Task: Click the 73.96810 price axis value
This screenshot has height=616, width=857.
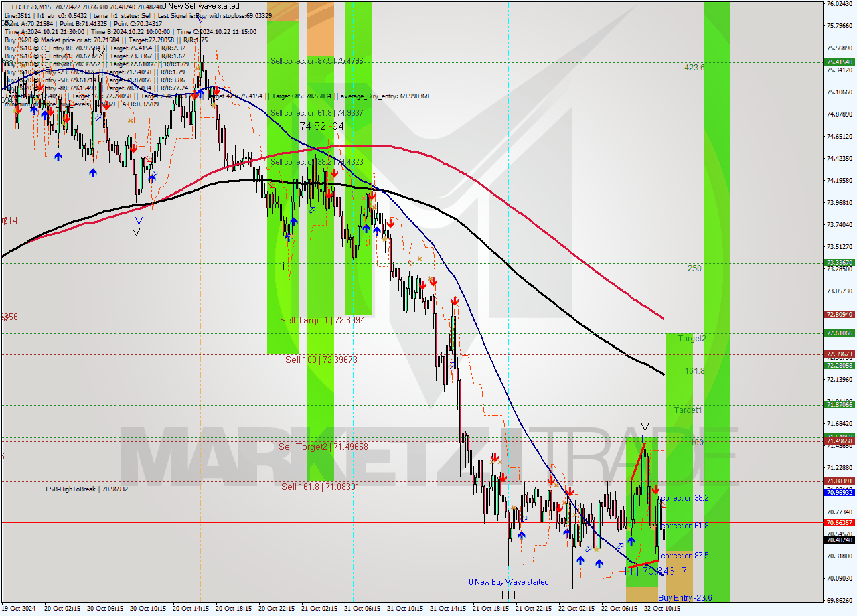Action: tap(840, 202)
